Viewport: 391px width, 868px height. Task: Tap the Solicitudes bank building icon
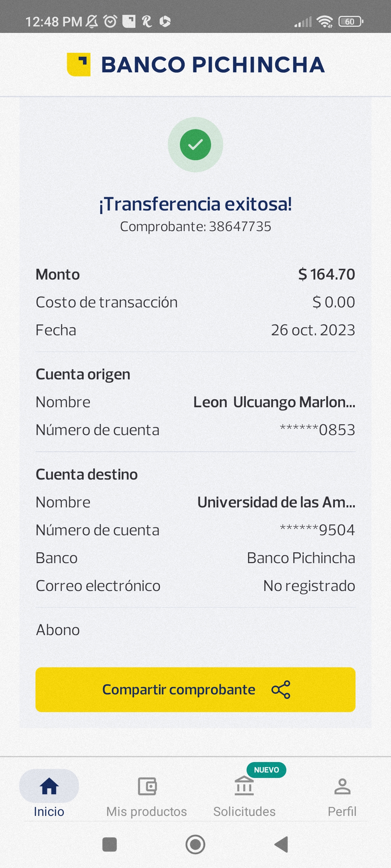(244, 786)
